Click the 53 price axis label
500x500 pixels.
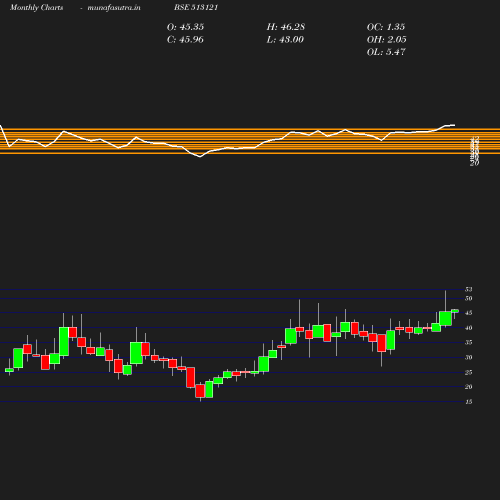point(469,289)
